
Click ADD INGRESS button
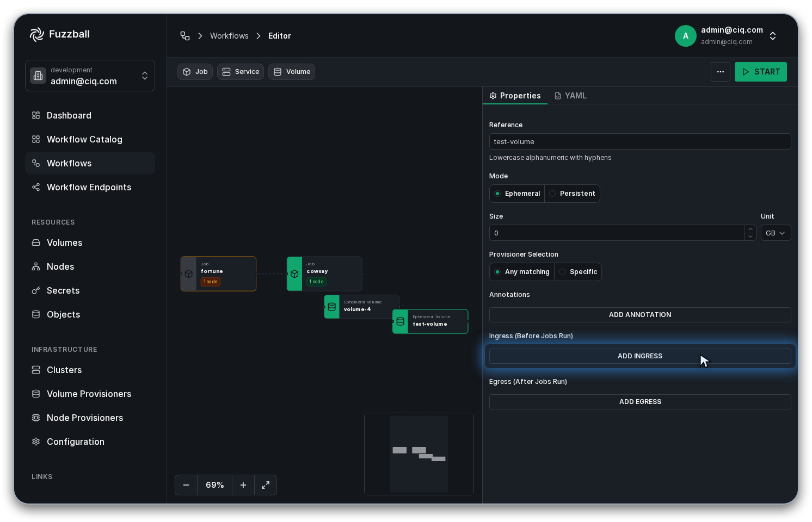pos(640,356)
